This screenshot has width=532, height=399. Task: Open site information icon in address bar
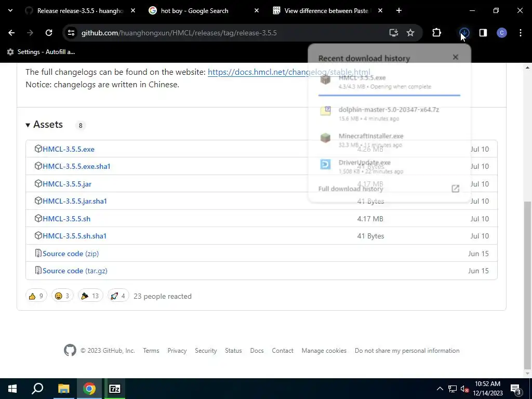[x=71, y=33]
